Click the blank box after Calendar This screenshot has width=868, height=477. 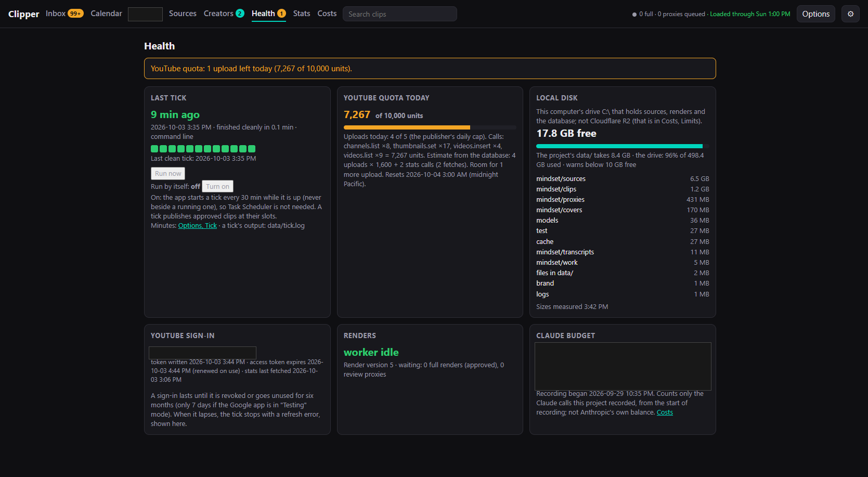[145, 14]
